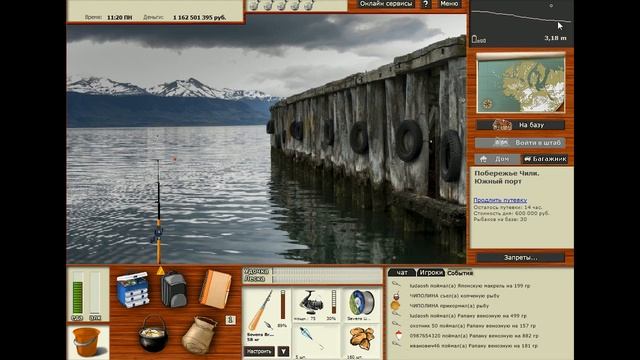Open the burlap sack
Viewport: 640px width, 360px height.
point(199,335)
